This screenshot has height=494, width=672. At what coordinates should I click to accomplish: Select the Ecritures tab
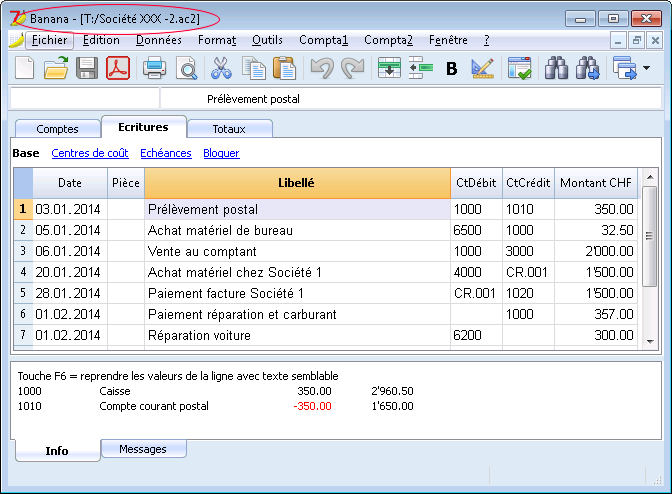(x=144, y=127)
